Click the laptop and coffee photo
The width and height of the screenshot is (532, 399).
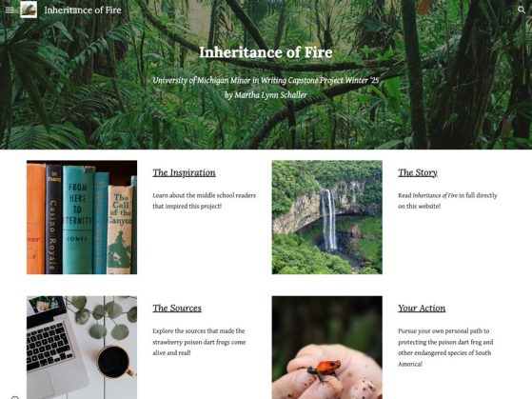[x=82, y=348]
